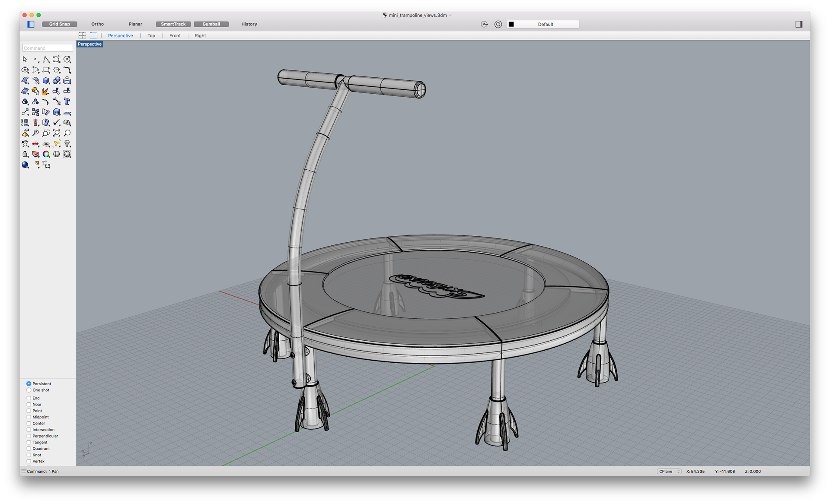The image size is (830, 504).
Task: Switch to the Perspective viewport tab
Action: click(121, 35)
